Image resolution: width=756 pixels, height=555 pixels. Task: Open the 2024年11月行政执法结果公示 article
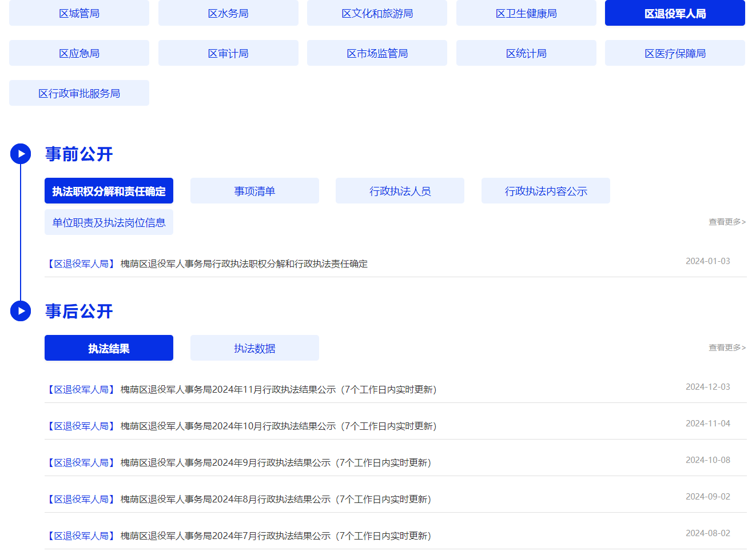tap(278, 389)
